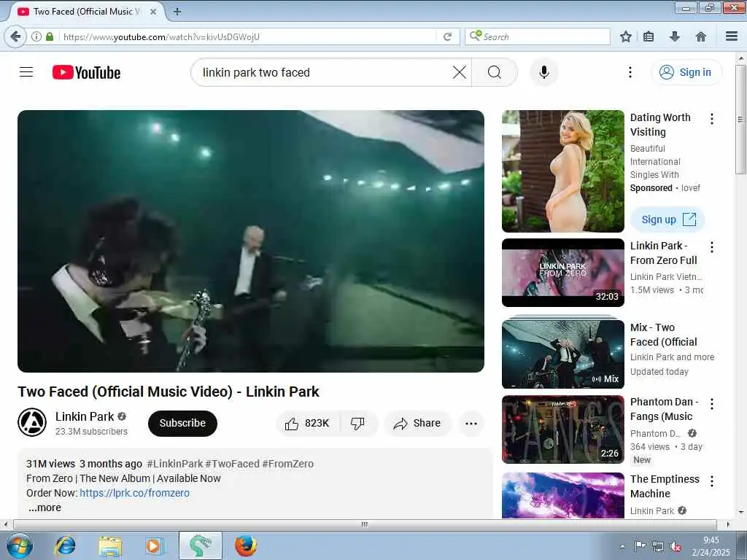
Task: Show bookmarks list icon in toolbar
Action: click(x=649, y=36)
